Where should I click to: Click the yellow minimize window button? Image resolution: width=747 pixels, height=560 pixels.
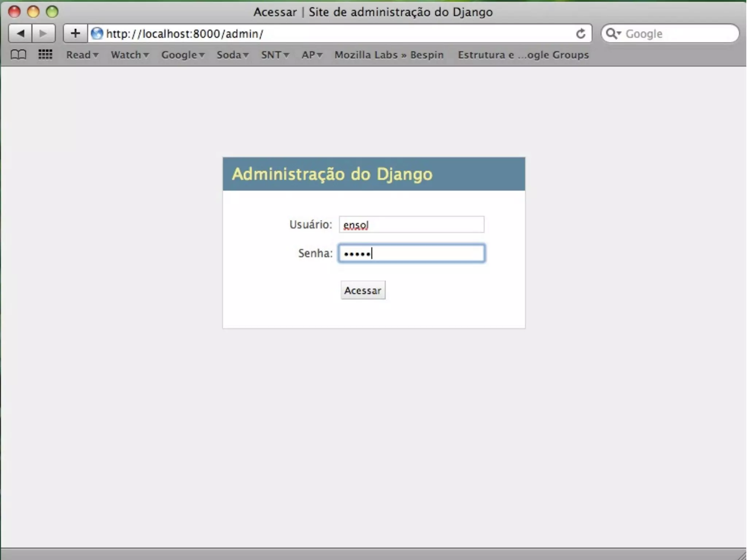point(33,12)
